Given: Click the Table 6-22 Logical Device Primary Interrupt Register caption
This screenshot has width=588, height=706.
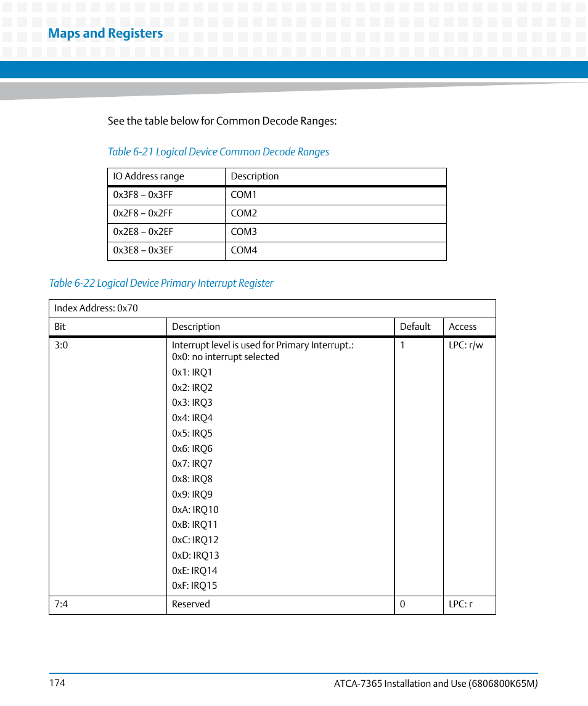Looking at the screenshot, I should 161,283.
